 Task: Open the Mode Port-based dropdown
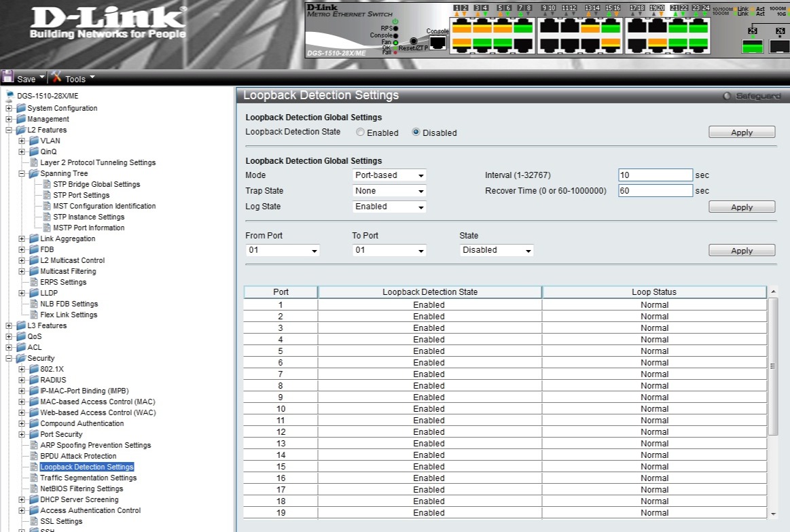pos(389,175)
